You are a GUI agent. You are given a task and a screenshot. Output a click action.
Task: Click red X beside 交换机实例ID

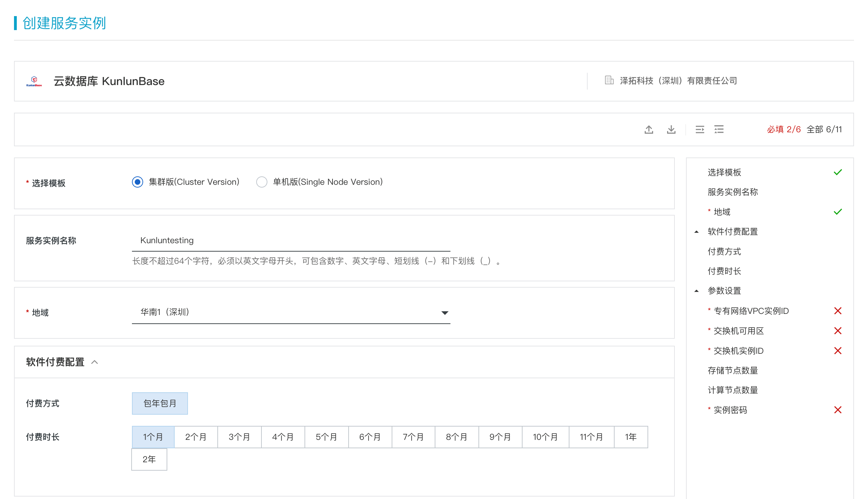(838, 351)
